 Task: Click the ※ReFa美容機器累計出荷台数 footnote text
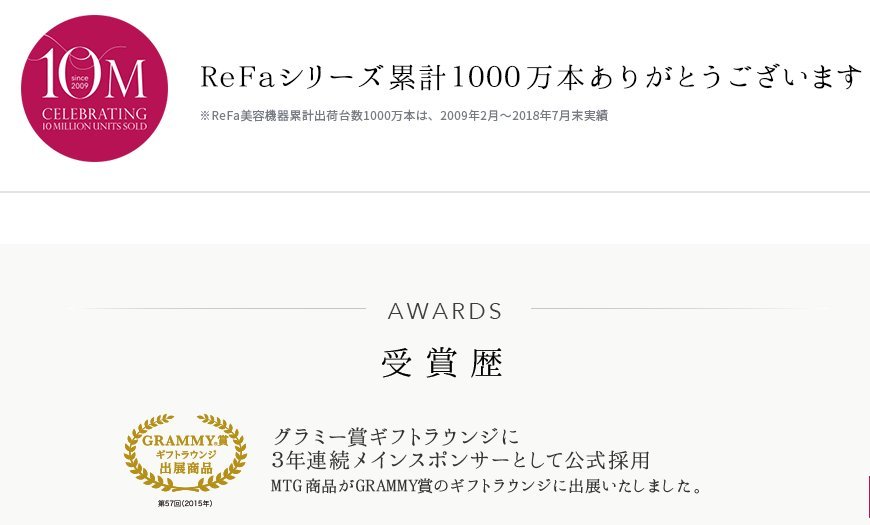tap(404, 115)
